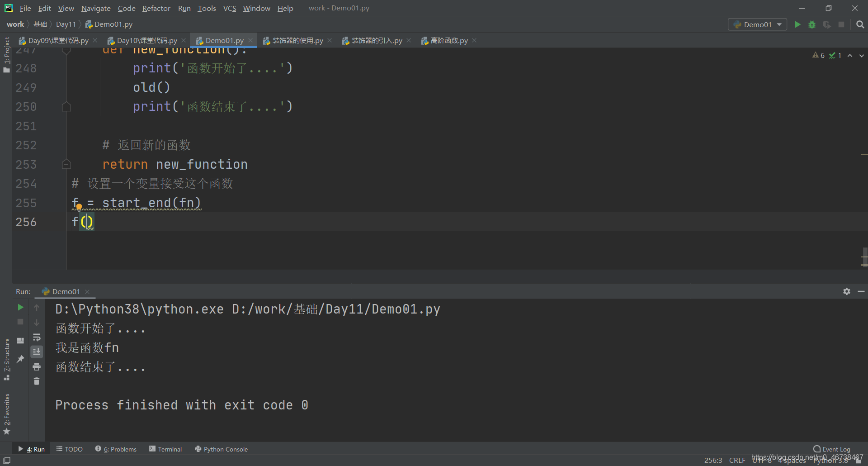Image resolution: width=868 pixels, height=466 pixels.
Task: Collapse fold marker at line 253
Action: 66,164
